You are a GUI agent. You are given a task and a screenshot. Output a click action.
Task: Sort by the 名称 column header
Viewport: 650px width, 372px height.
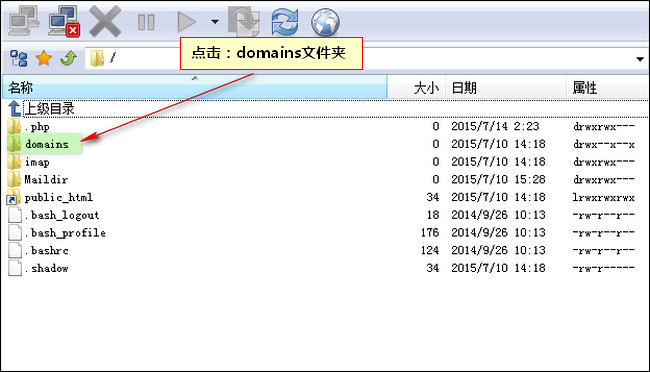(195, 88)
